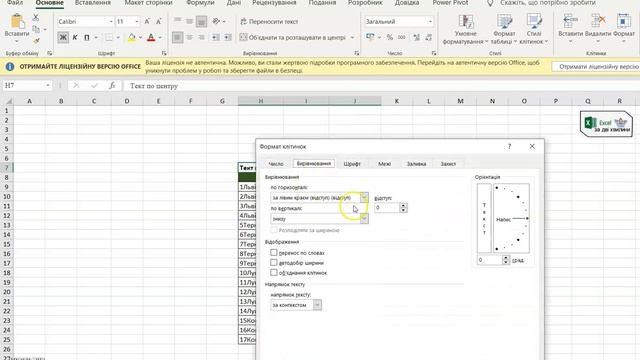The height and width of the screenshot is (360, 640).
Task: Switch to Заливка tab in dialog
Action: [416, 164]
